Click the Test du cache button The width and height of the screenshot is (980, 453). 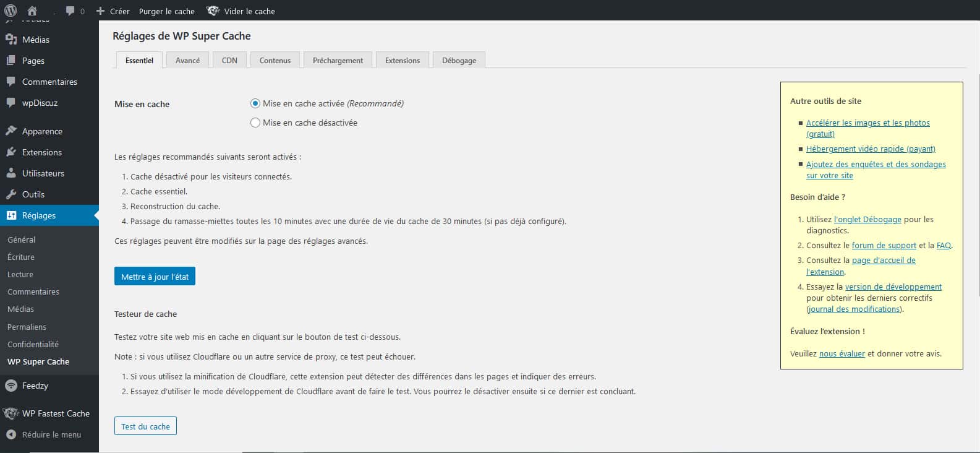[x=145, y=426]
